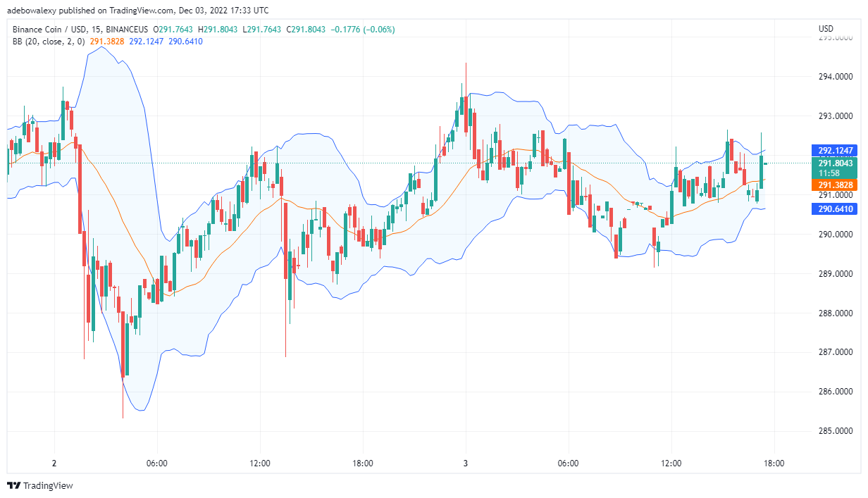
Task: Click the USD currency label on price axis
Action: pos(826,29)
